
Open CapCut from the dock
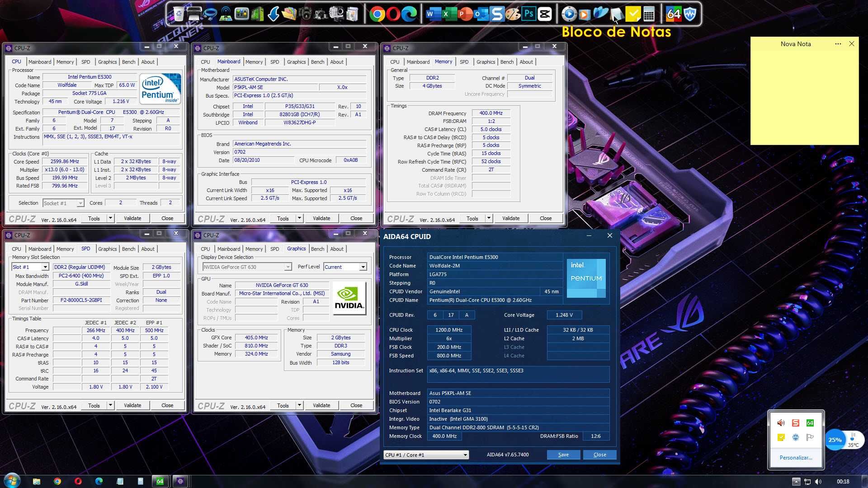click(x=545, y=14)
